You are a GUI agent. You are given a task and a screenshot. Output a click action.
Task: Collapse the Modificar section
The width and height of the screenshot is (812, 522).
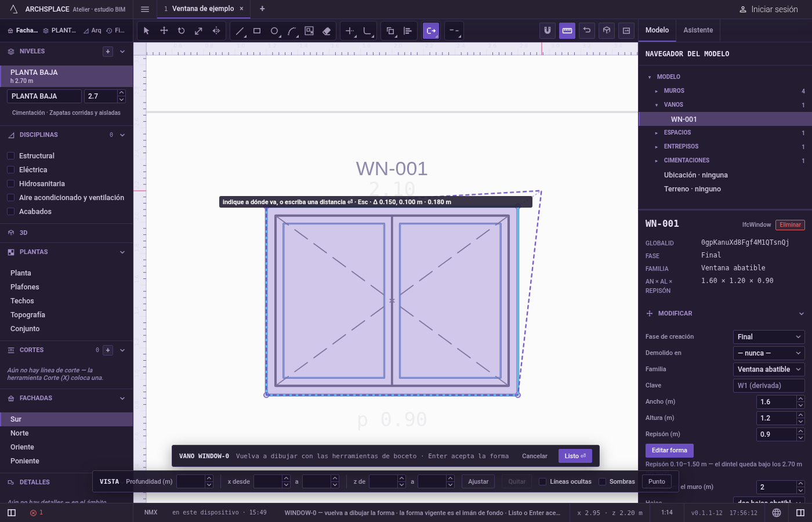(802, 314)
